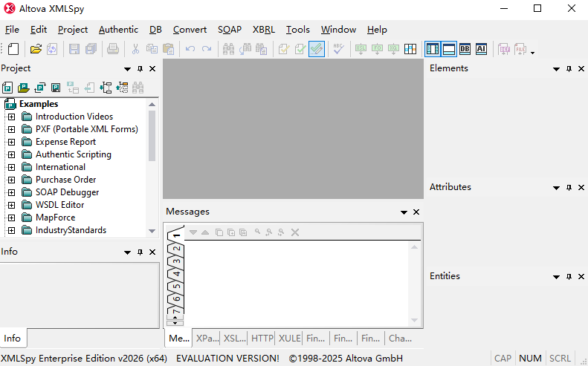Image resolution: width=588 pixels, height=366 pixels.
Task: Close the Messages panel
Action: point(416,212)
